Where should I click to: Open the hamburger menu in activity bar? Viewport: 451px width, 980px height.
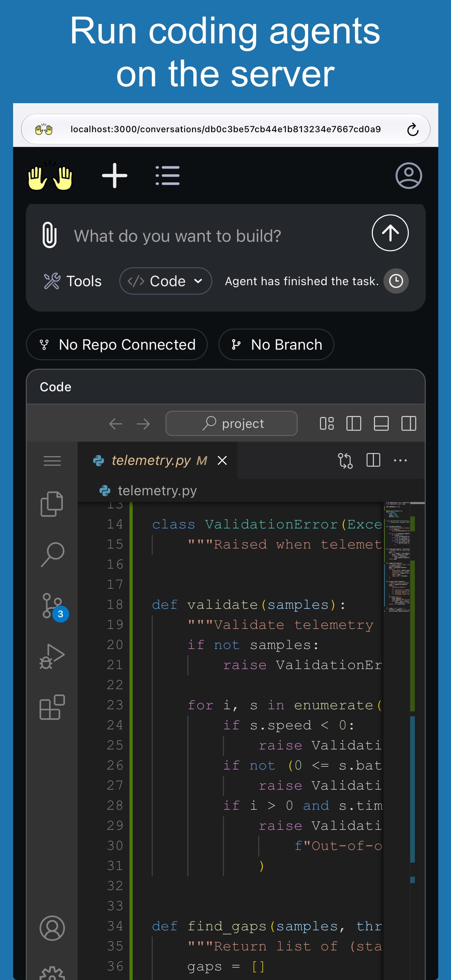pos(52,461)
